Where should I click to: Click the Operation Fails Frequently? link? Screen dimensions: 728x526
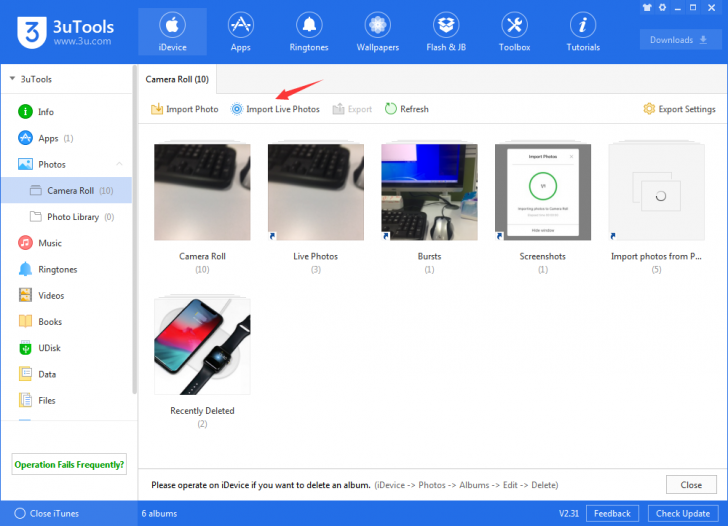(69, 464)
